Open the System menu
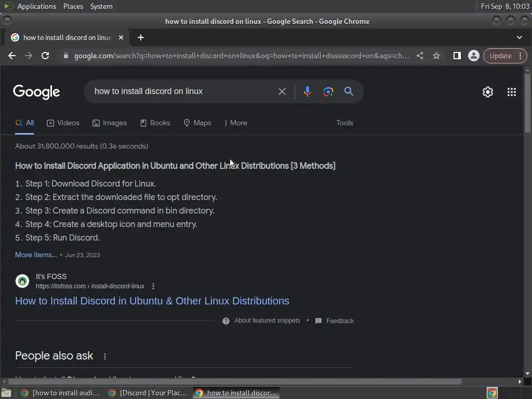This screenshot has height=399, width=532. pyautogui.click(x=101, y=6)
